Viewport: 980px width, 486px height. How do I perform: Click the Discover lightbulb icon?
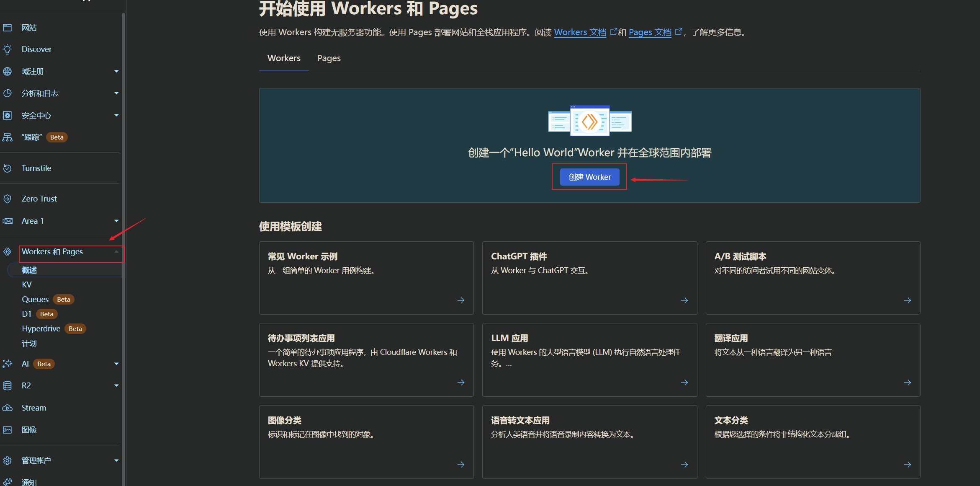pos(7,49)
